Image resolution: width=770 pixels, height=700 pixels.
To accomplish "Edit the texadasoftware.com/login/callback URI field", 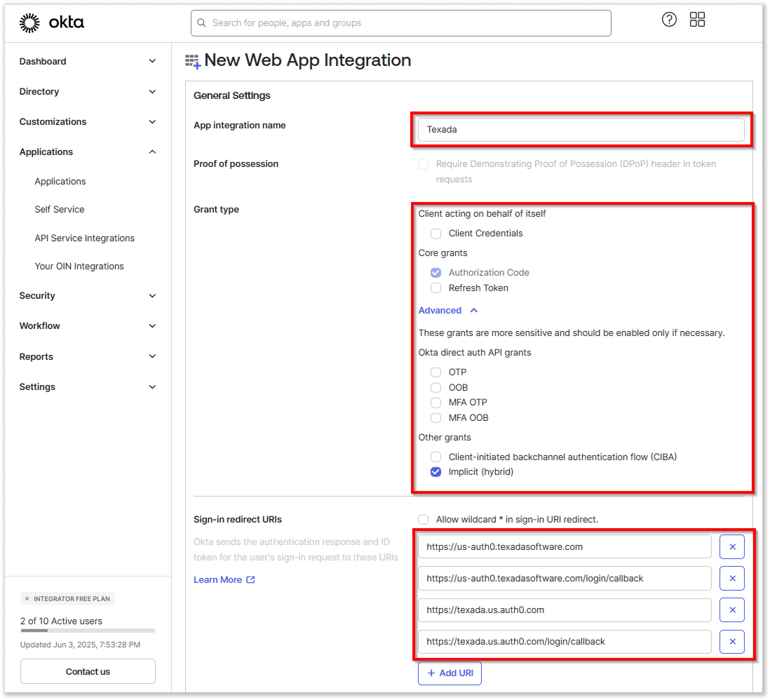I will pyautogui.click(x=565, y=578).
